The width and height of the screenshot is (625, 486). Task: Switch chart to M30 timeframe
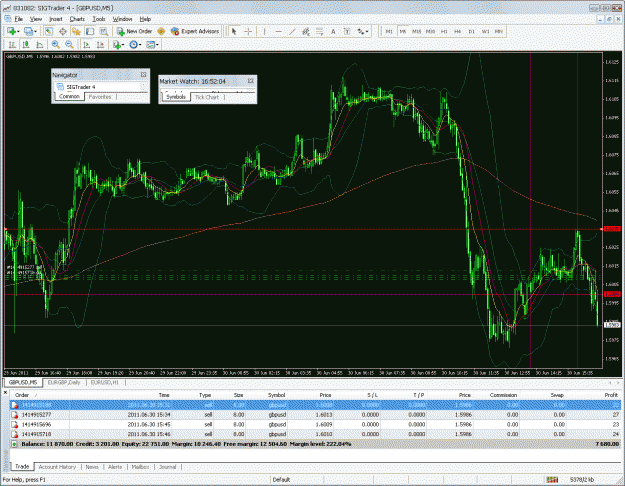[430, 31]
